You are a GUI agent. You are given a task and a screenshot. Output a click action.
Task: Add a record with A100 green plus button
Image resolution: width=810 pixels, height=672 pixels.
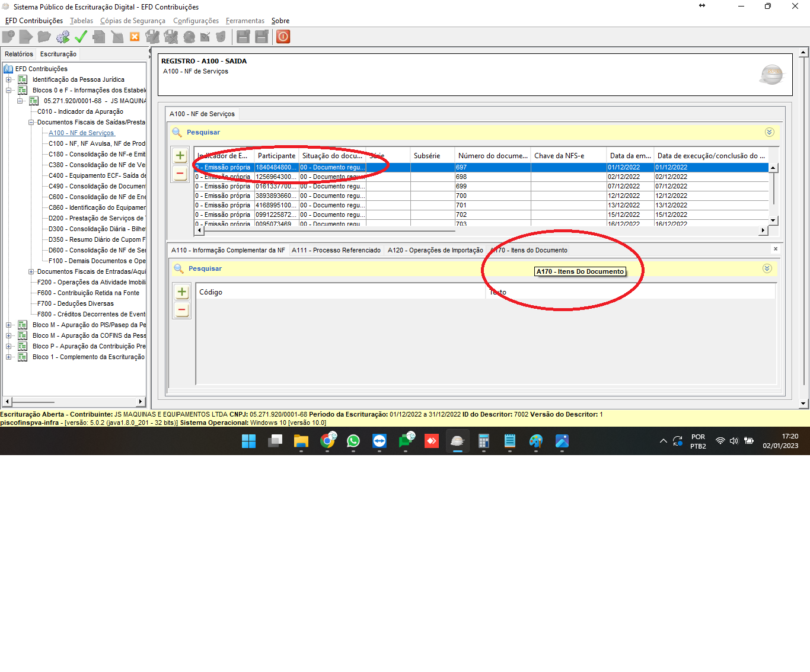180,156
